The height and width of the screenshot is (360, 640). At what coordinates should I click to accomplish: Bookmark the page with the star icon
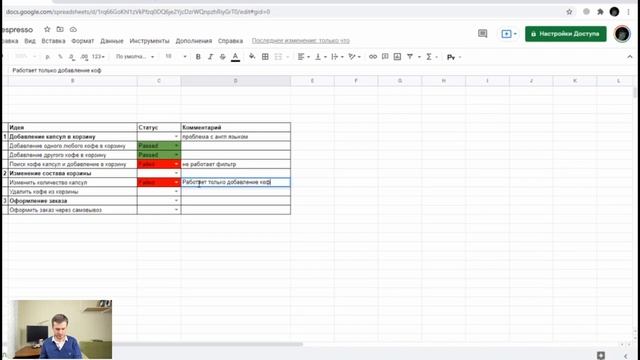click(569, 12)
